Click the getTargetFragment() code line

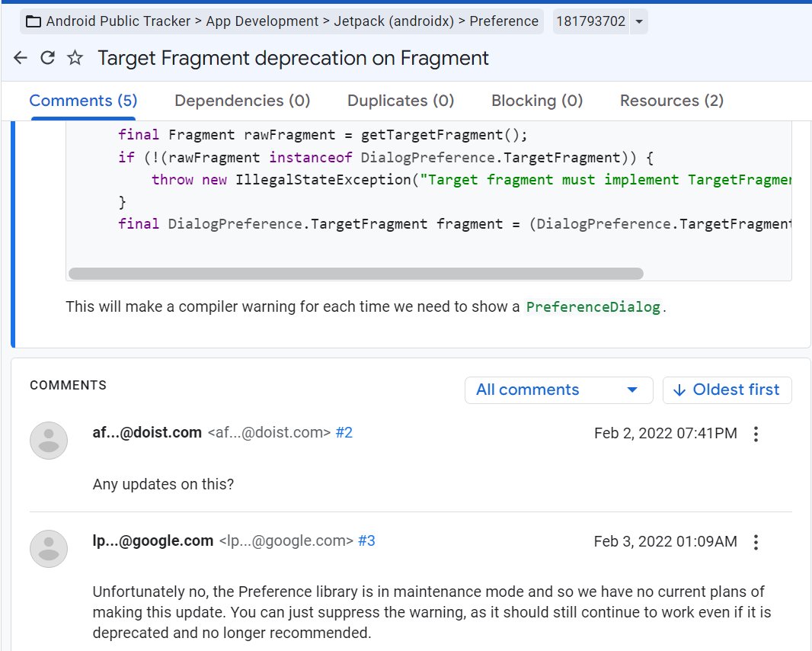click(x=323, y=135)
